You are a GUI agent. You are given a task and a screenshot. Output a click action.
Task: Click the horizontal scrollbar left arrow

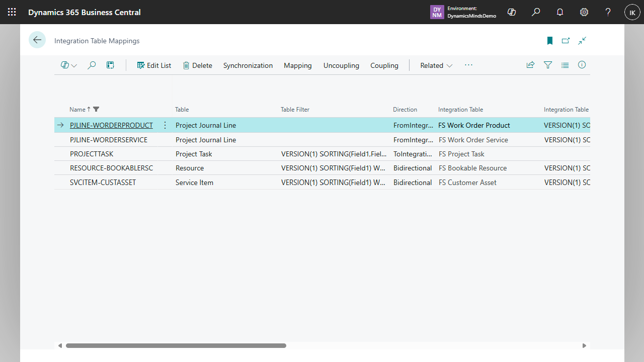tap(60, 345)
